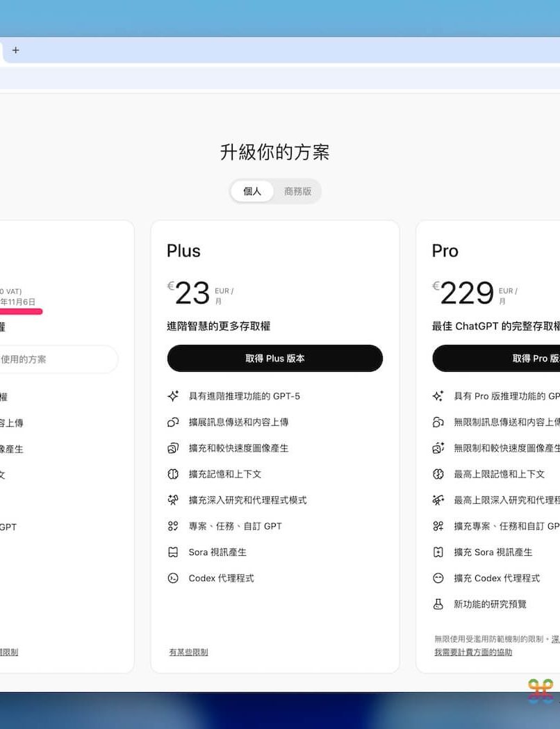
Task: Click the sparkle icon beside GPT-5 in Plus
Action: coord(173,396)
